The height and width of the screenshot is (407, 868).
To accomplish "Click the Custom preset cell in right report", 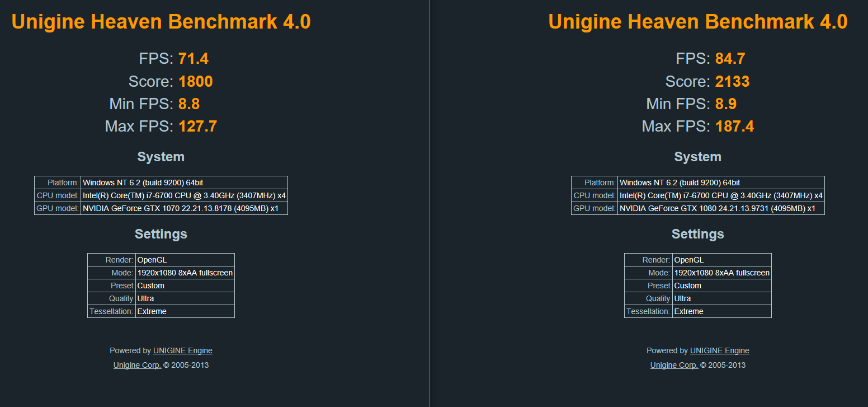I will (x=722, y=286).
